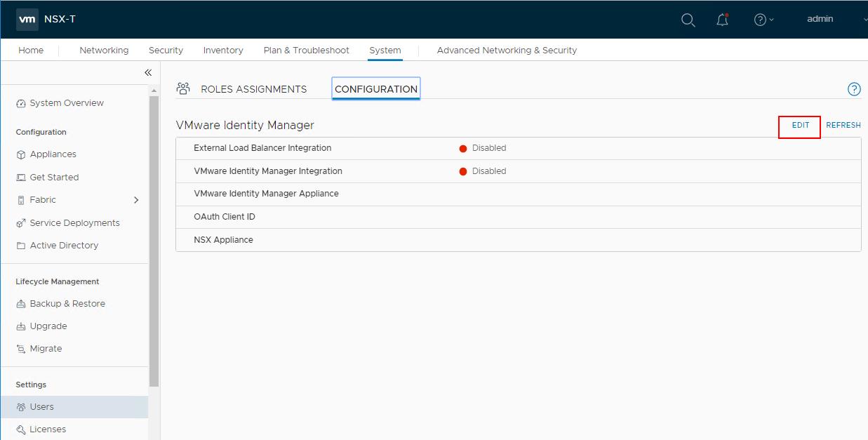Open Upgrade in sidebar
Viewport: 868px width, 440px height.
[x=48, y=326]
